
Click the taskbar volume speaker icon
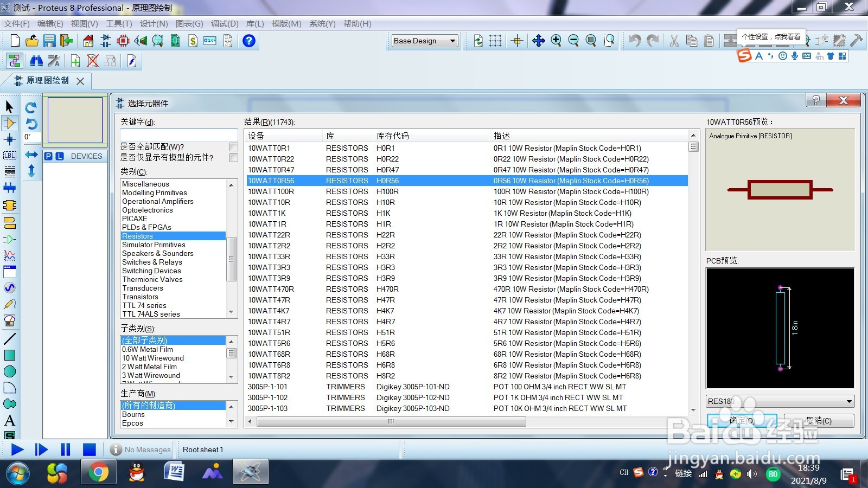coord(752,474)
